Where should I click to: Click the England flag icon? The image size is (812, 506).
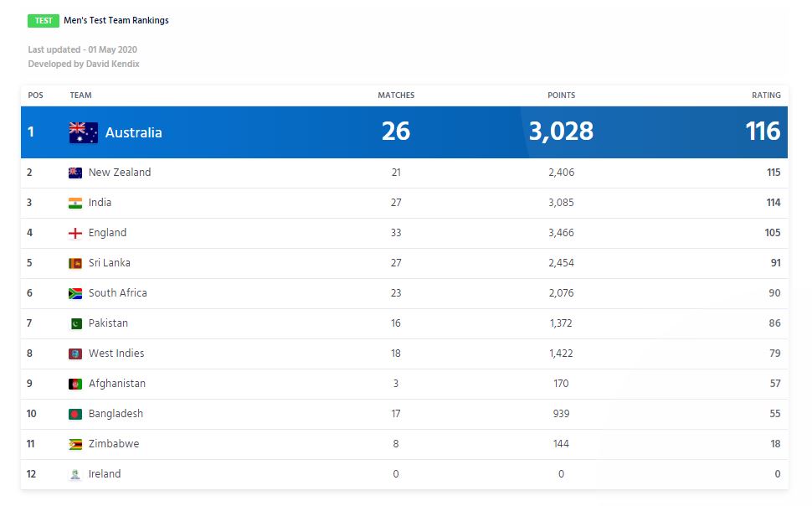pos(75,233)
